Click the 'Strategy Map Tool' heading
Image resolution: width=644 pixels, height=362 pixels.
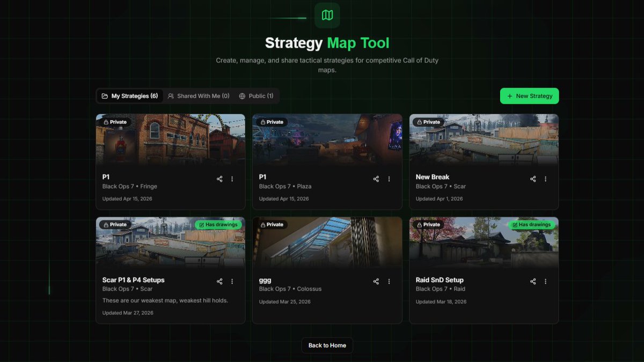(x=327, y=43)
